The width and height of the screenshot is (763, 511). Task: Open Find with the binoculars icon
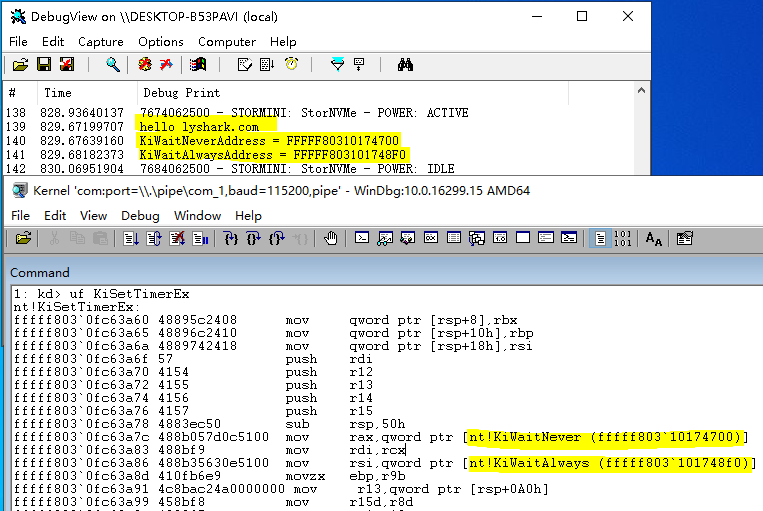405,64
